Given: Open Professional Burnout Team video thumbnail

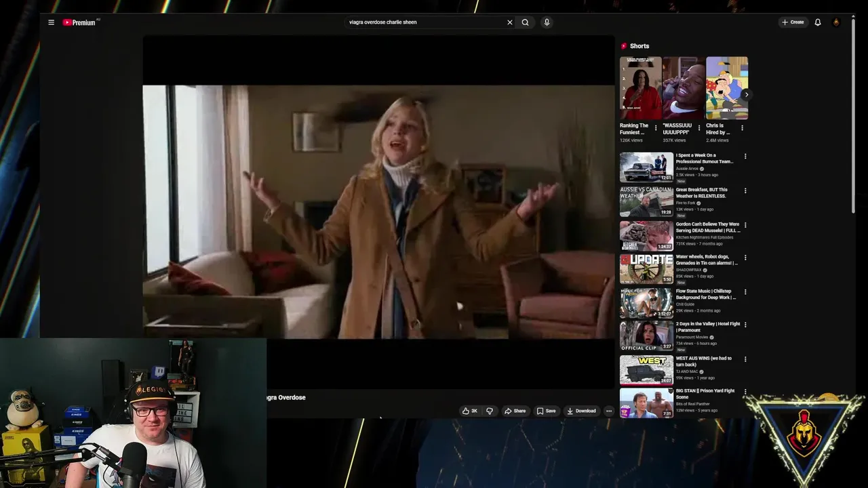Looking at the screenshot, I should pyautogui.click(x=646, y=167).
